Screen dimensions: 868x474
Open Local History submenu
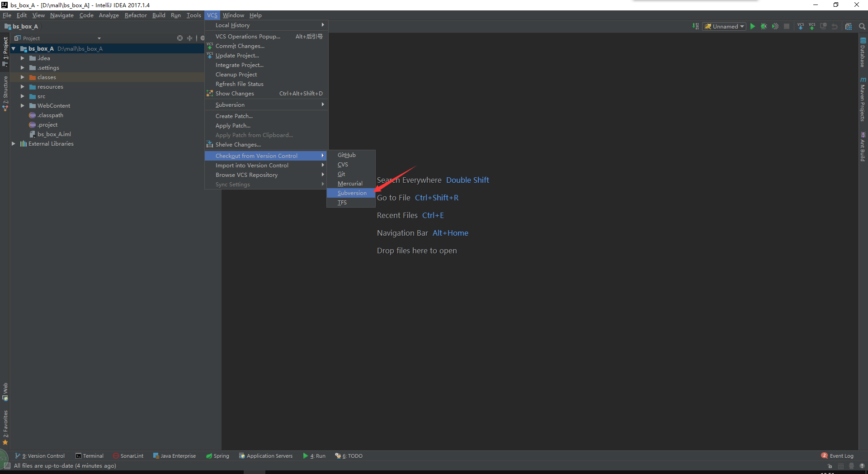pyautogui.click(x=266, y=25)
